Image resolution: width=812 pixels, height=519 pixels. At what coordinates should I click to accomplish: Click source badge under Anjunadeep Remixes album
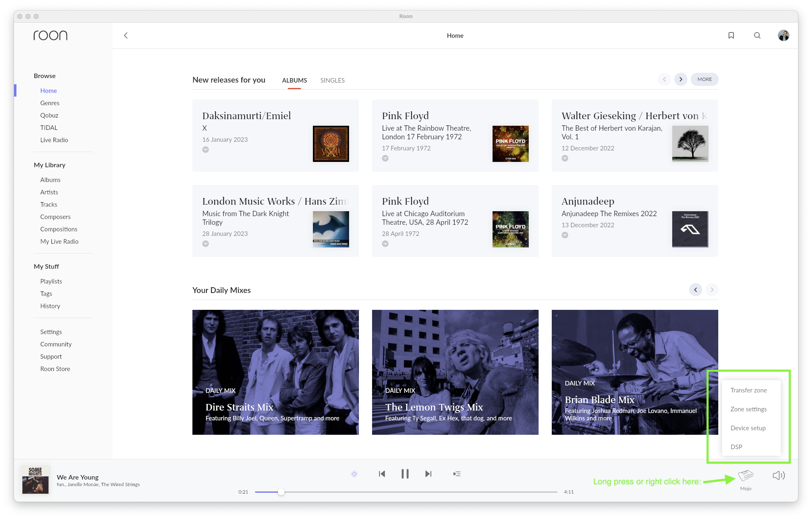click(x=565, y=235)
